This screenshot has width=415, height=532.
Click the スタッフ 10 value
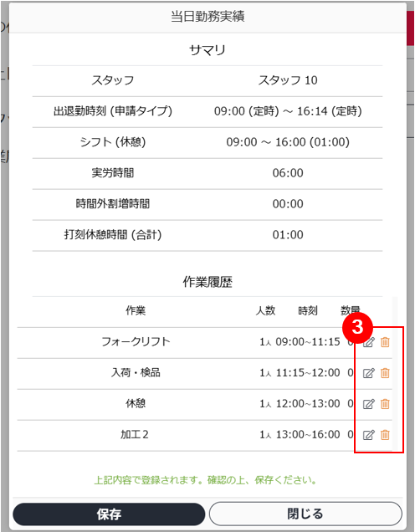pos(288,80)
